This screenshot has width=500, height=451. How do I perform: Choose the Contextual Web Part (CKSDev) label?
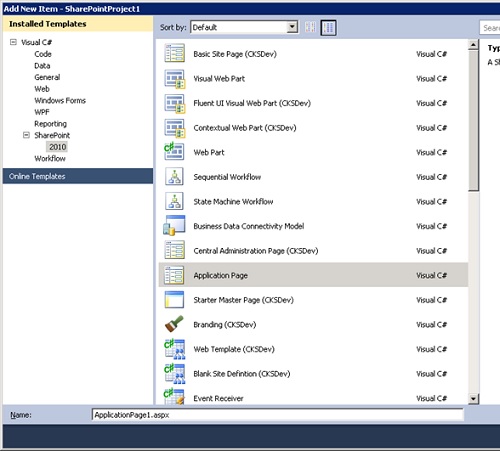click(x=245, y=128)
